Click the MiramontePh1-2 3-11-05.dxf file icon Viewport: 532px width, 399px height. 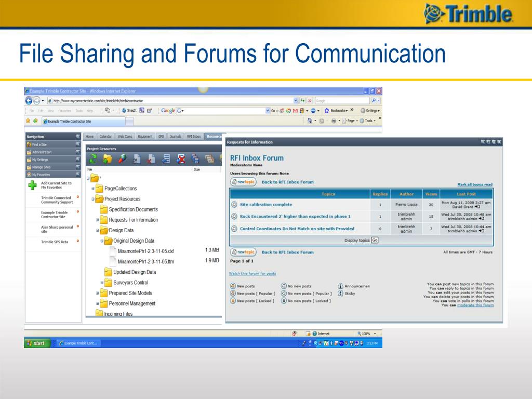click(113, 251)
